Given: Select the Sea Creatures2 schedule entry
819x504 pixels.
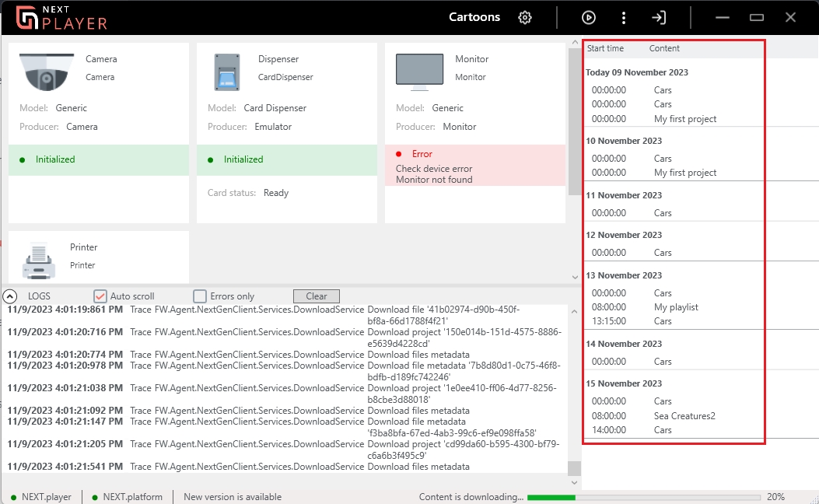Looking at the screenshot, I should (684, 416).
